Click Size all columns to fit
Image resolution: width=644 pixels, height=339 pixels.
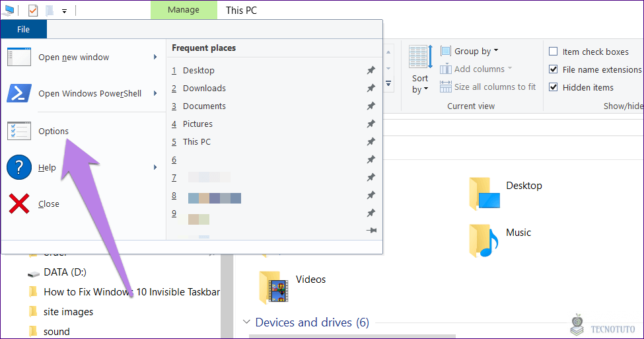[487, 87]
